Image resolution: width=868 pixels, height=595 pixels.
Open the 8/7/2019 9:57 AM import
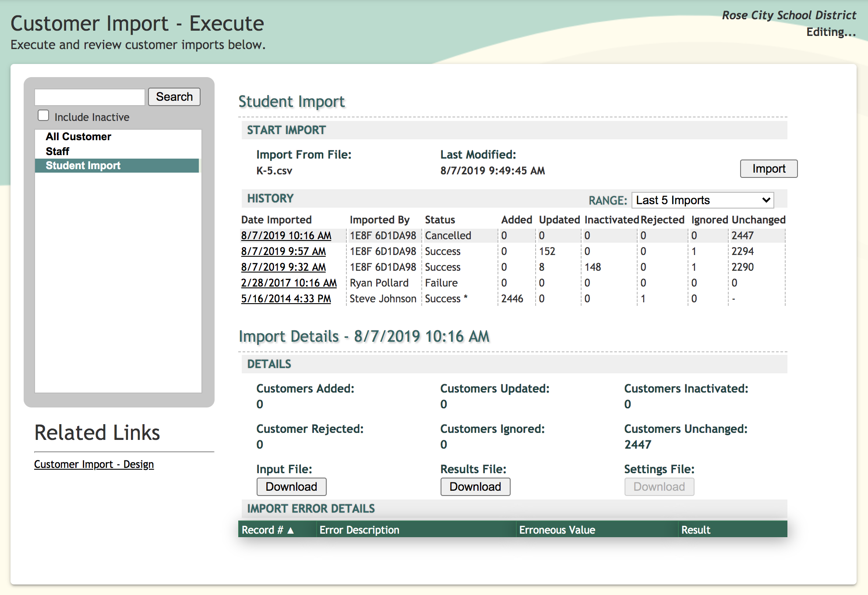[x=283, y=251]
